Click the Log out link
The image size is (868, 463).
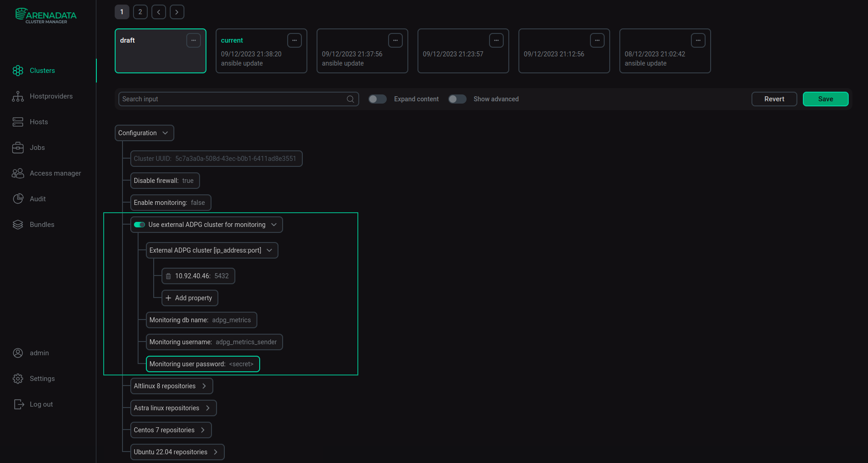click(41, 404)
